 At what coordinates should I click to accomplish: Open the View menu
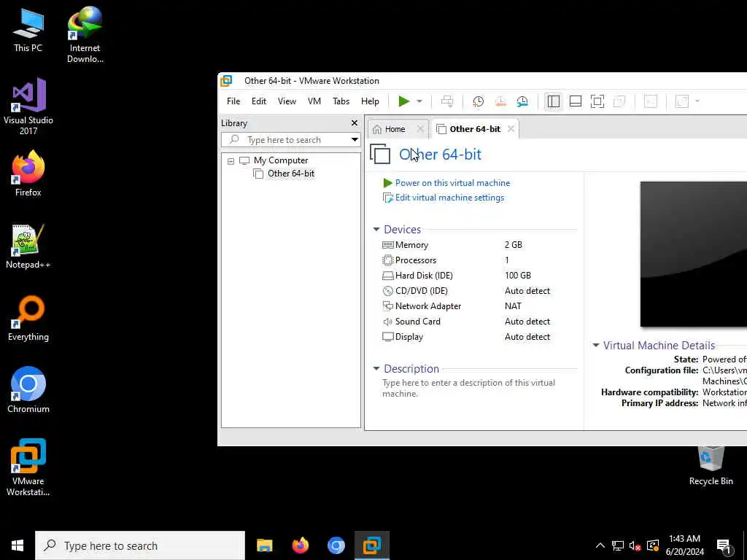coord(287,101)
